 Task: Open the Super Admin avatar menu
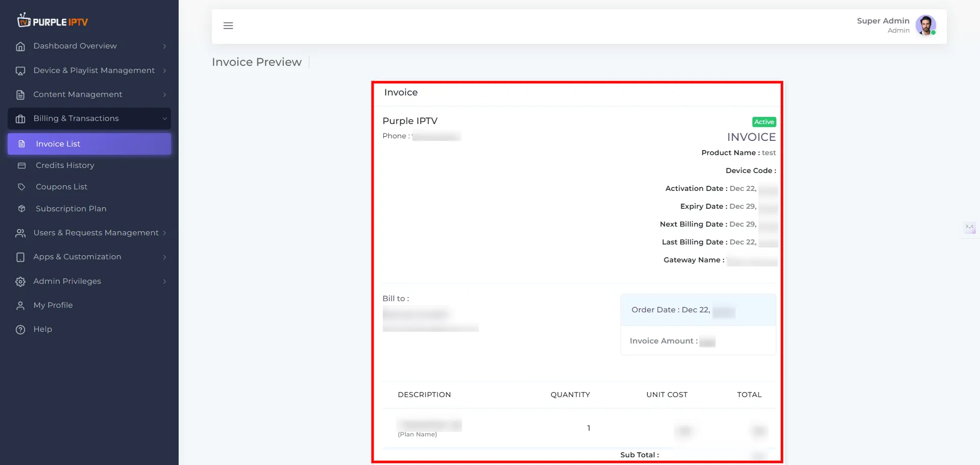tap(926, 25)
